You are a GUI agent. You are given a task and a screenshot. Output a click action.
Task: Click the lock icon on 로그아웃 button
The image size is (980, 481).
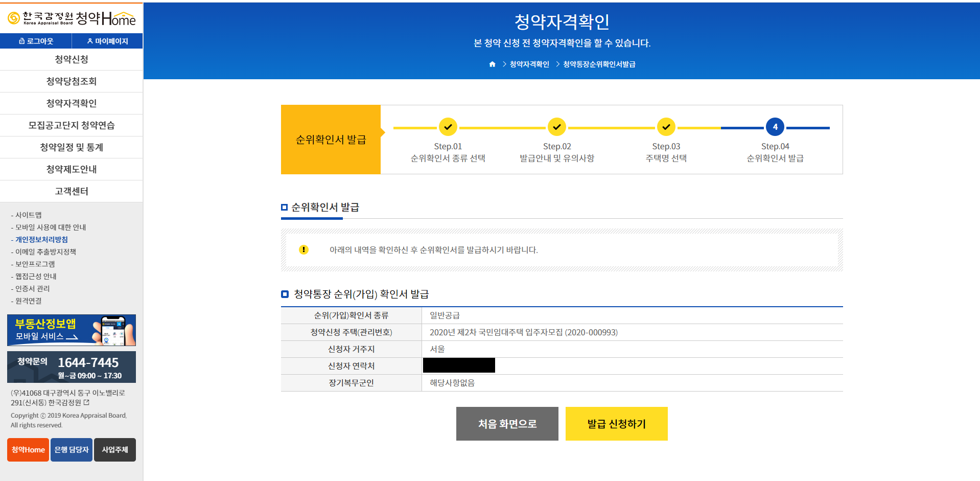(x=21, y=41)
